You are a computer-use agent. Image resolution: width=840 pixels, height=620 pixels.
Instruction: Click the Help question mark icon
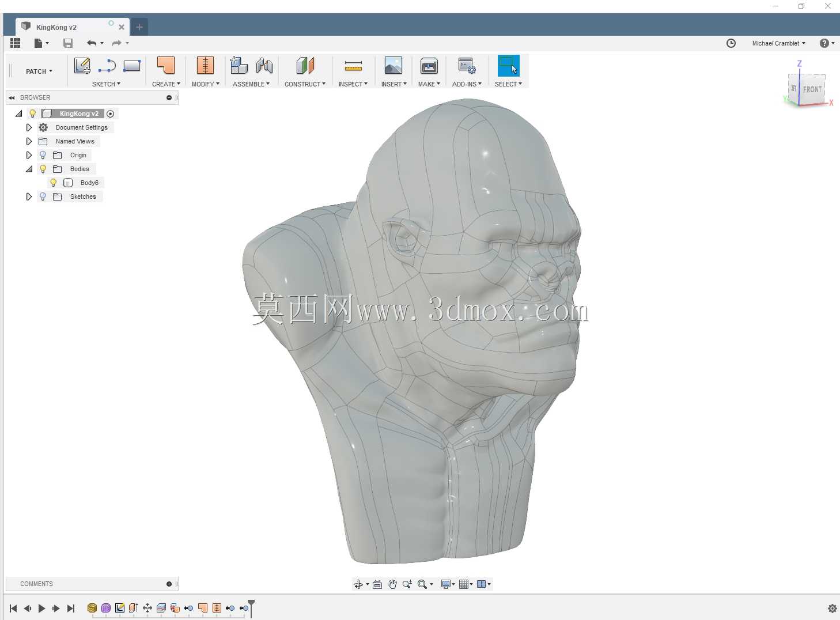point(824,43)
